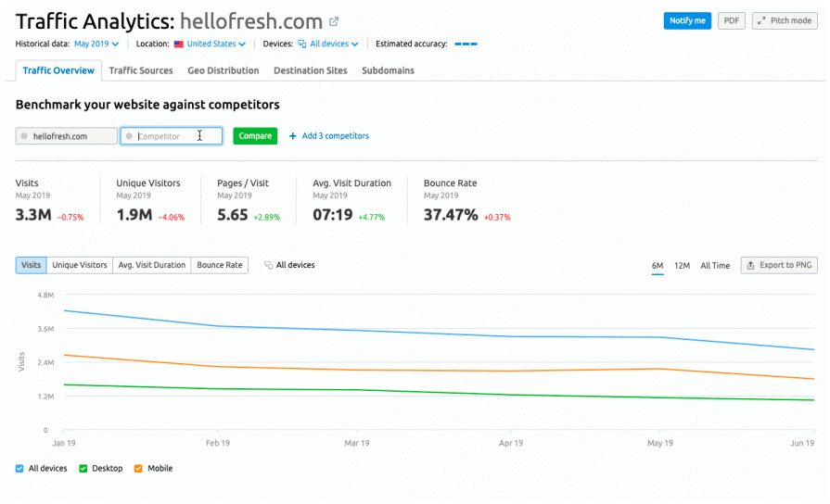Image resolution: width=830 pixels, height=504 pixels.
Task: Click the United States flag icon
Action: [179, 44]
